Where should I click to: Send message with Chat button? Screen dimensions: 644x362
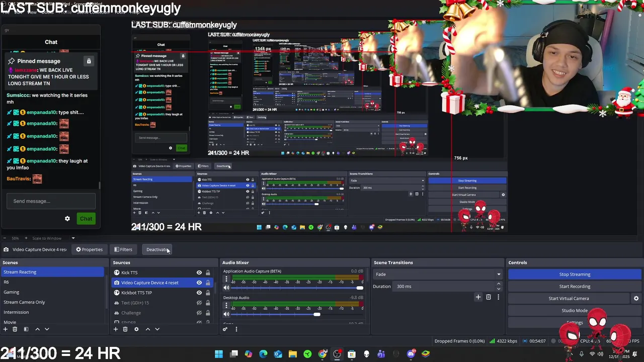coord(86,219)
